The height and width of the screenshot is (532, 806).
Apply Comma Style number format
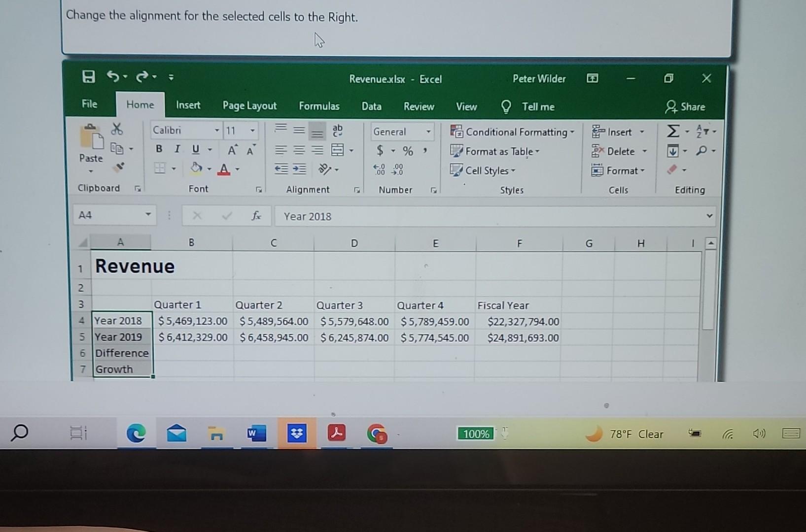[424, 150]
